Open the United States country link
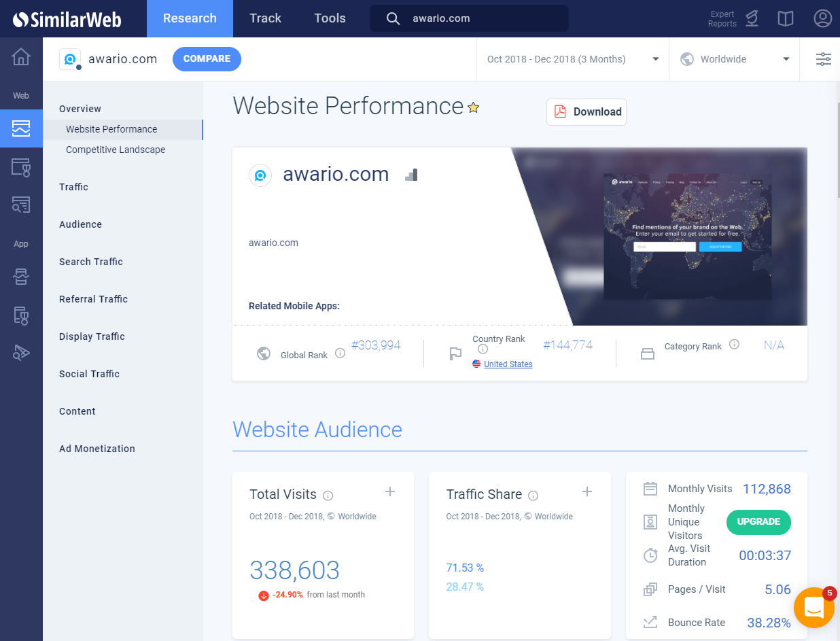The width and height of the screenshot is (840, 641). 508,364
